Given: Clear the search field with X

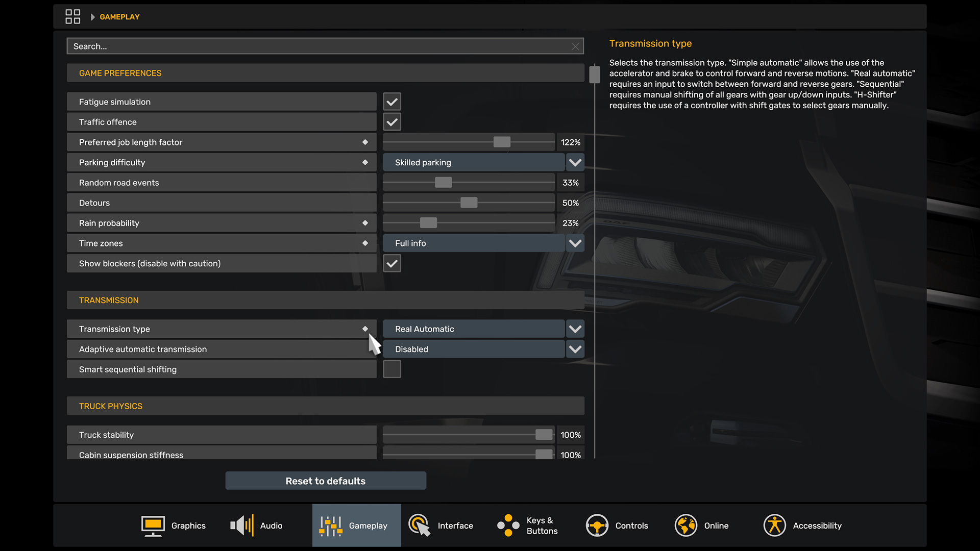Looking at the screenshot, I should (x=575, y=46).
